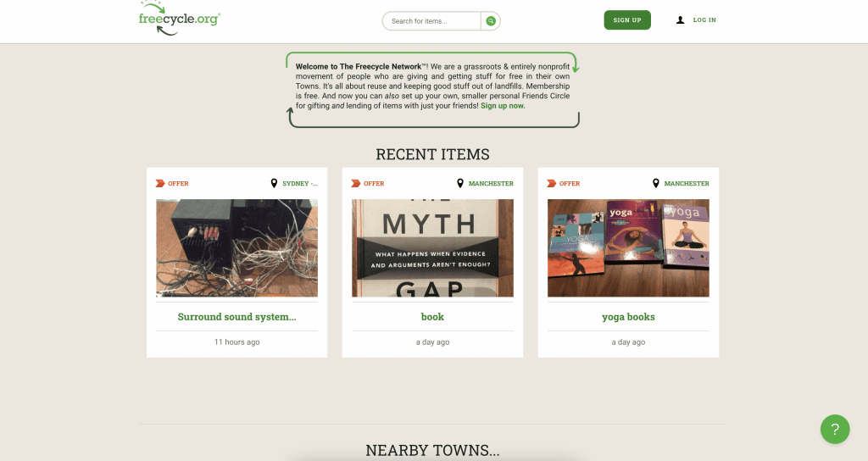Click the yoga books photo thumbnail
This screenshot has height=461, width=868.
coord(628,248)
